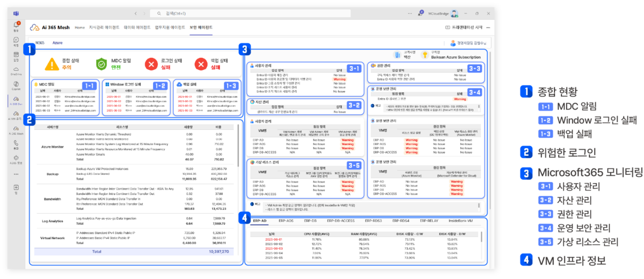Click the service cost table vertical scrollbar
The height and width of the screenshot is (279, 644).
point(238,145)
